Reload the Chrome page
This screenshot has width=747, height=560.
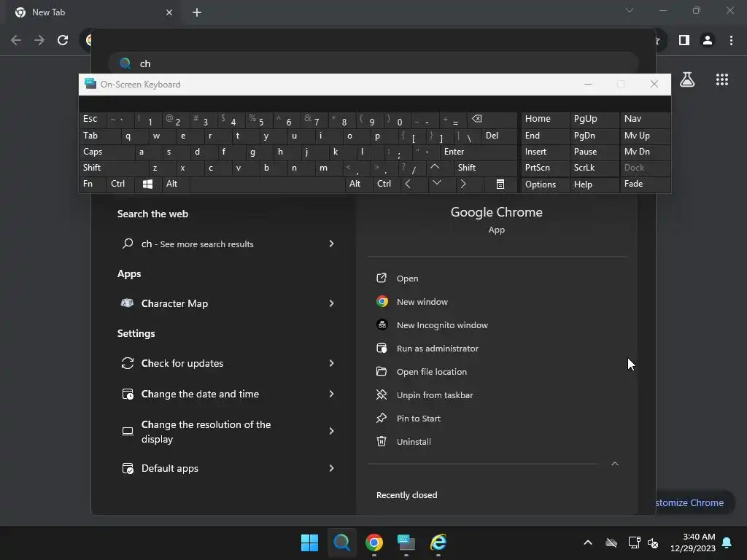coord(63,40)
